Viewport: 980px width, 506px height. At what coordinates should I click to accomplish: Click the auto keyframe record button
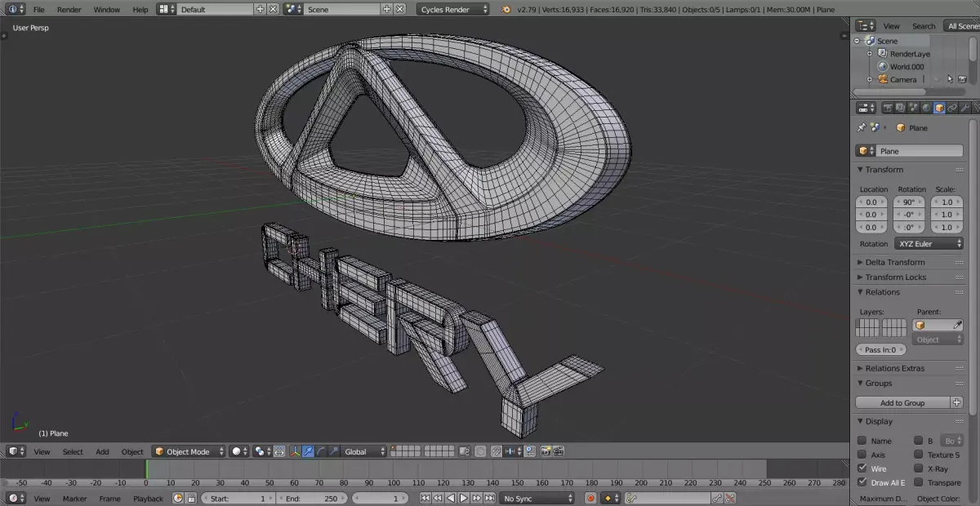point(590,498)
